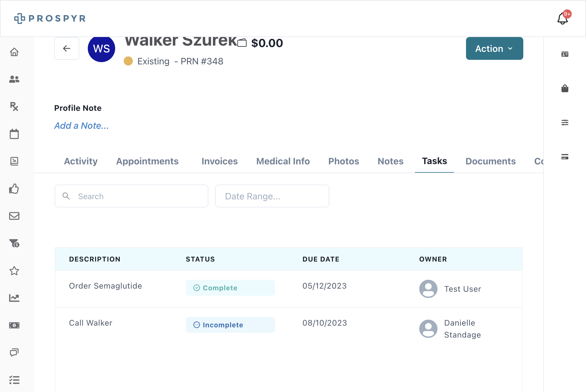Viewport: 586px width, 392px height.
Task: Click the STATUS column header
Action: pos(200,259)
